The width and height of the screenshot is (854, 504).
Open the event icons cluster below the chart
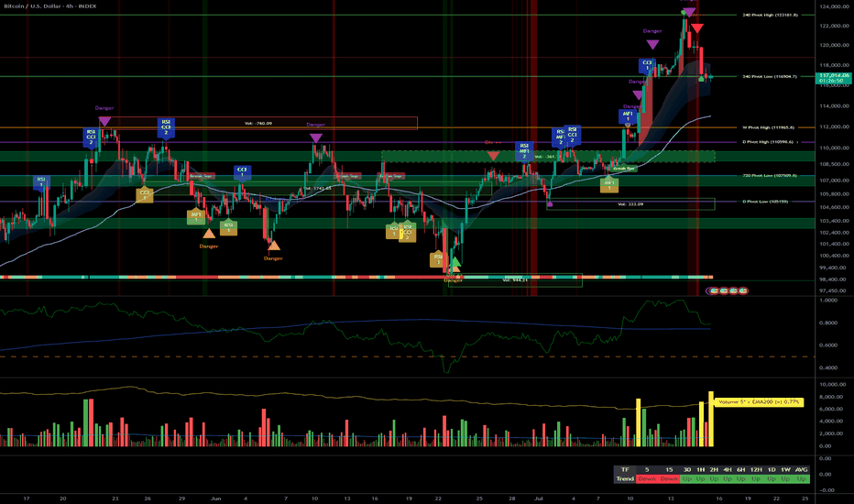point(728,291)
